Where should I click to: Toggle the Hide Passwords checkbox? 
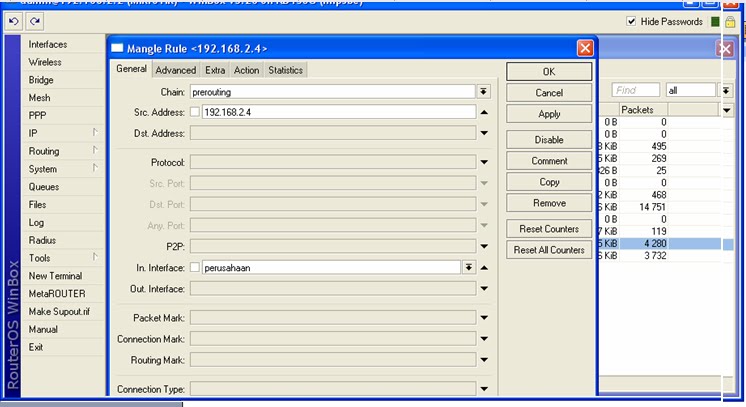click(631, 21)
